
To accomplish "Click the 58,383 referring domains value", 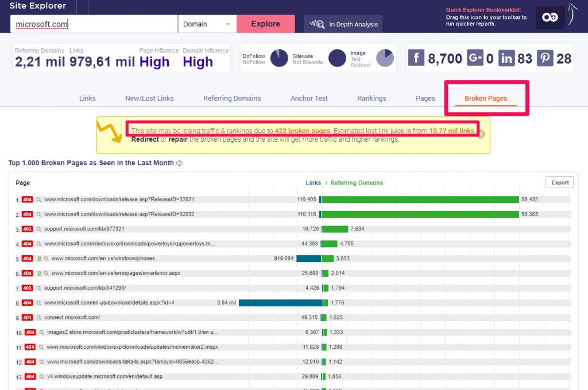I will 529,214.
